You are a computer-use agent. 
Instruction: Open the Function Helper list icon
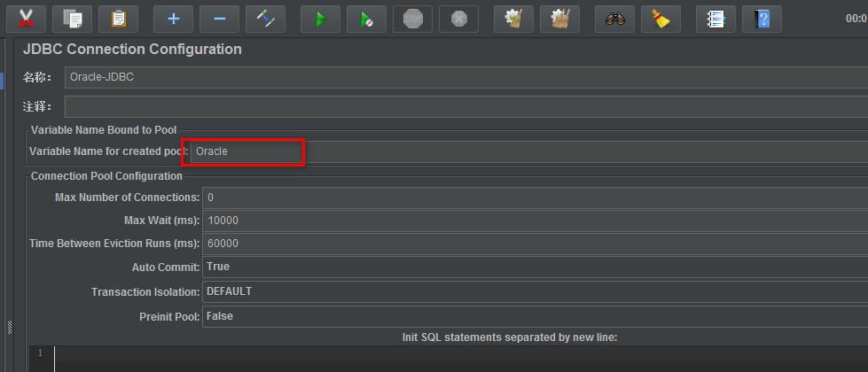tap(716, 19)
